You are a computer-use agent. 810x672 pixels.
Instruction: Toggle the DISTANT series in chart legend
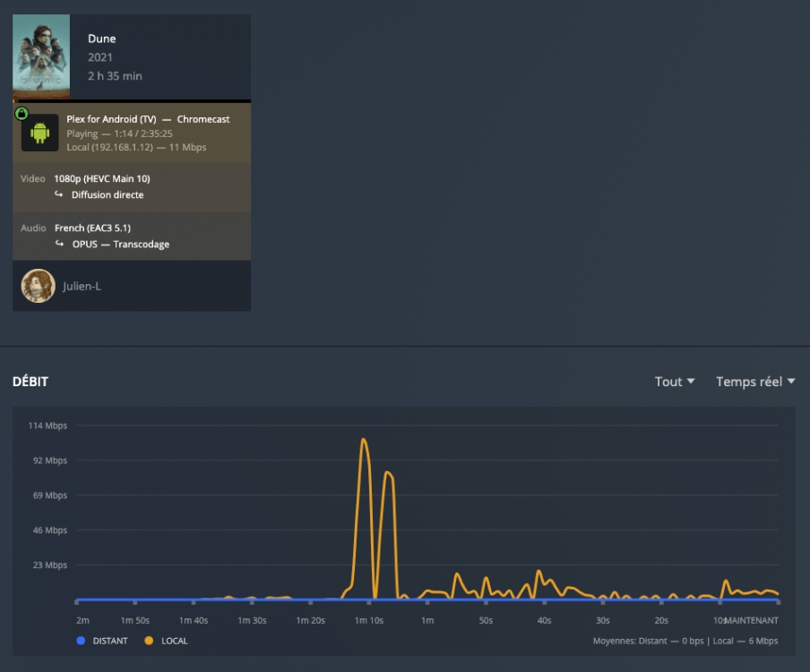tap(108, 641)
